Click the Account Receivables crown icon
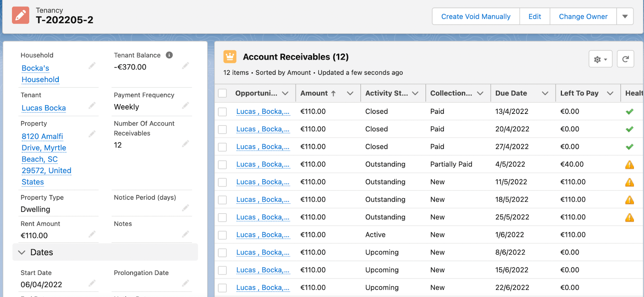The image size is (644, 297). tap(230, 57)
